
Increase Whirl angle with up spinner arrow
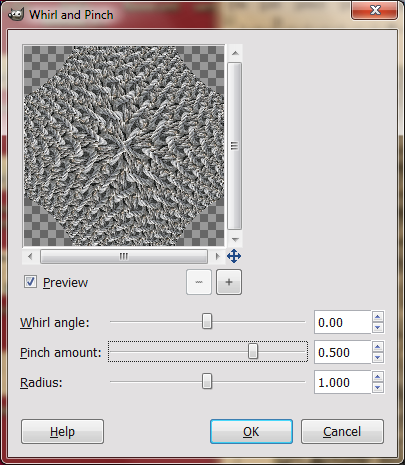point(378,317)
